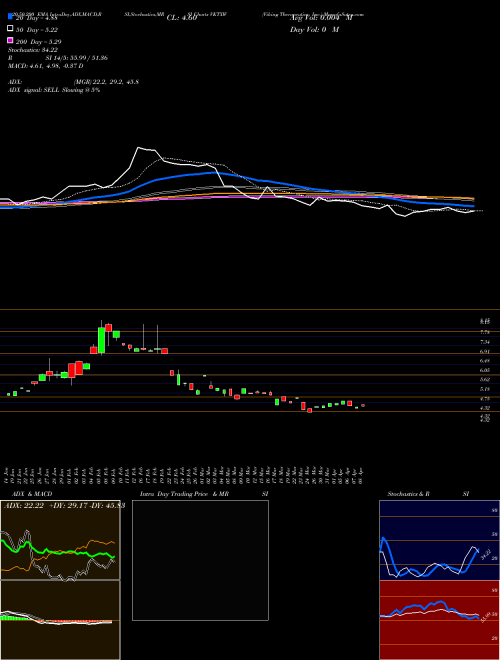Click the white 50 Day legend swatch
This screenshot has height=660, width=500.
coord(11,29)
